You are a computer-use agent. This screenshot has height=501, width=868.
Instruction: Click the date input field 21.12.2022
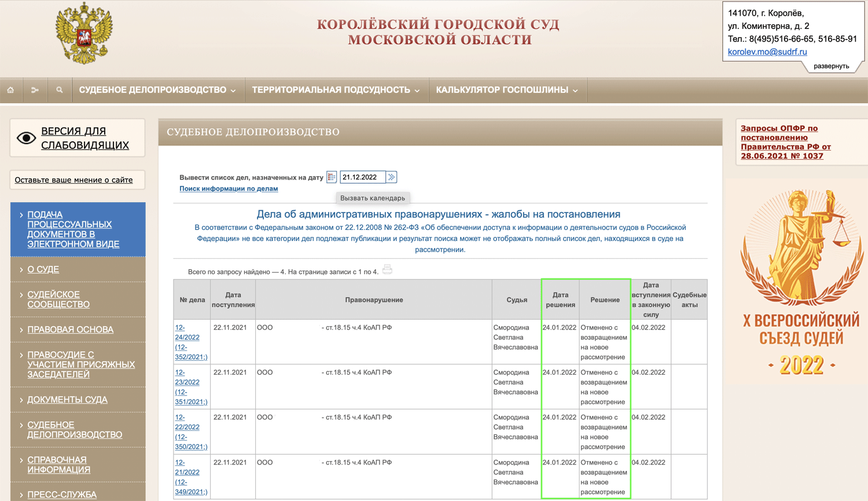(x=362, y=177)
